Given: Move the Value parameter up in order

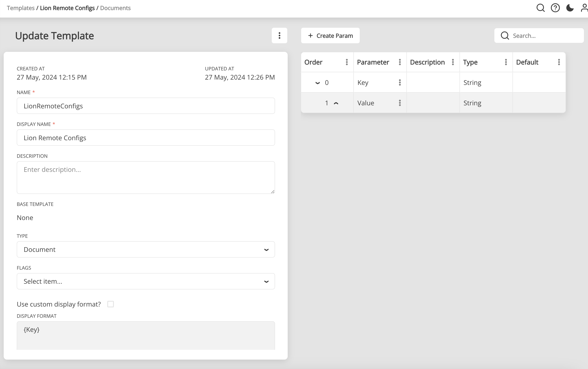Looking at the screenshot, I should (x=336, y=103).
